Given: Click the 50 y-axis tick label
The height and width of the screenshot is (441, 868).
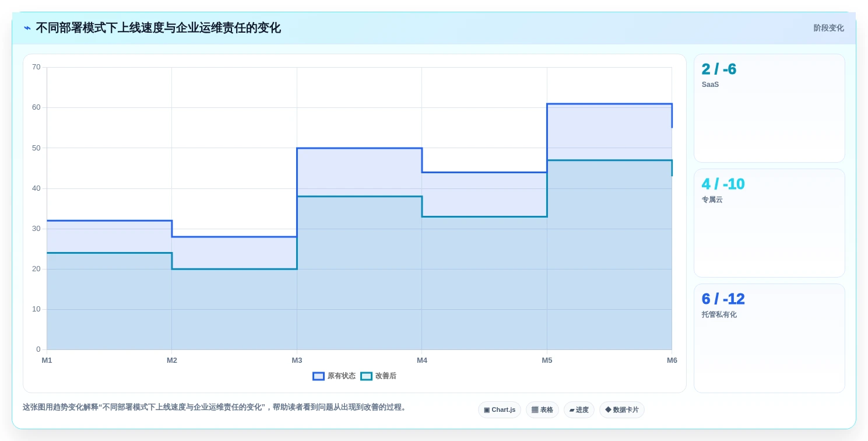Looking at the screenshot, I should click(x=36, y=148).
